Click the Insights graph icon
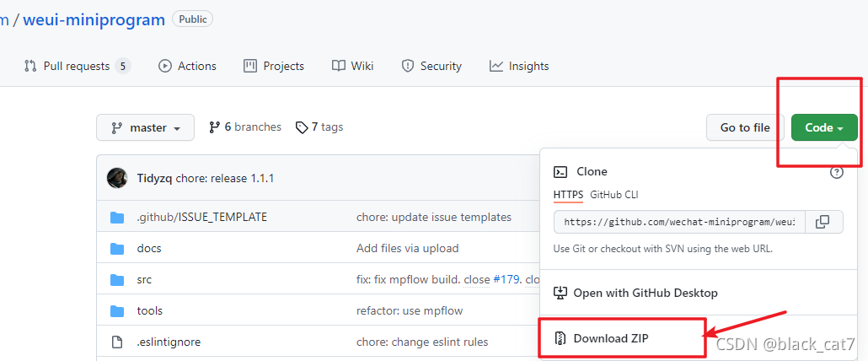Screen dimensions: 868x361 496,66
